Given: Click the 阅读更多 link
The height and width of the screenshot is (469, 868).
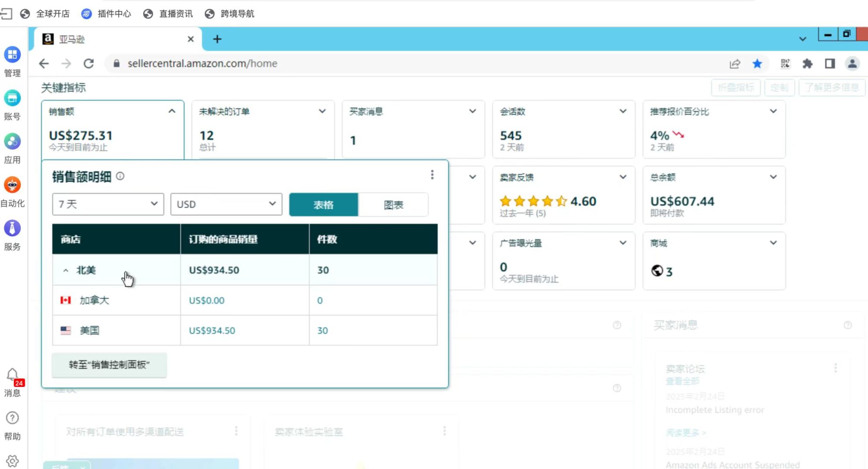Looking at the screenshot, I should coord(686,433).
